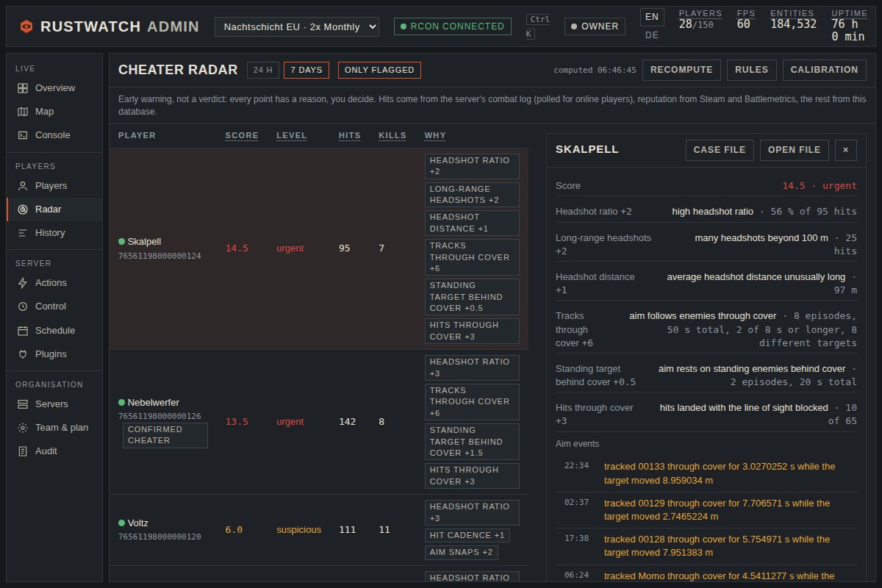
Task: Click the WHY column header
Action: [x=435, y=136]
